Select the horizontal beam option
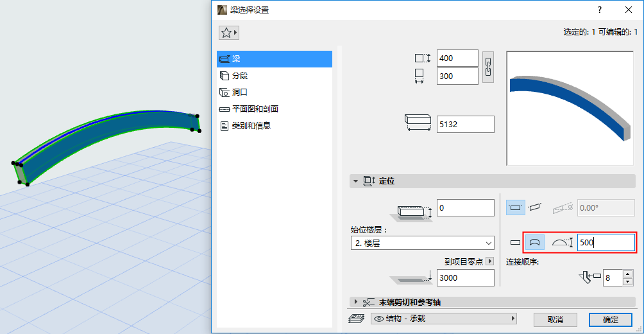Image resolution: width=644 pixels, height=334 pixels. (516, 207)
